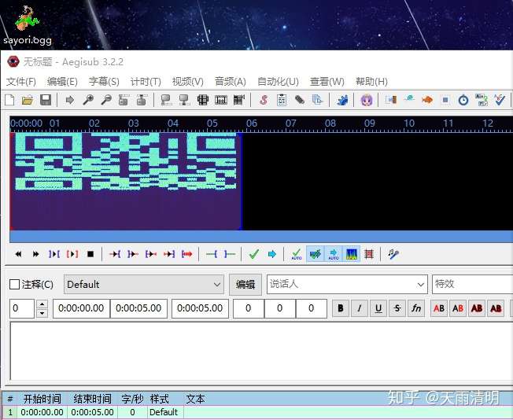Image resolution: width=513 pixels, height=420 pixels.
Task: Click the 特效 effect input field
Action: click(x=473, y=284)
